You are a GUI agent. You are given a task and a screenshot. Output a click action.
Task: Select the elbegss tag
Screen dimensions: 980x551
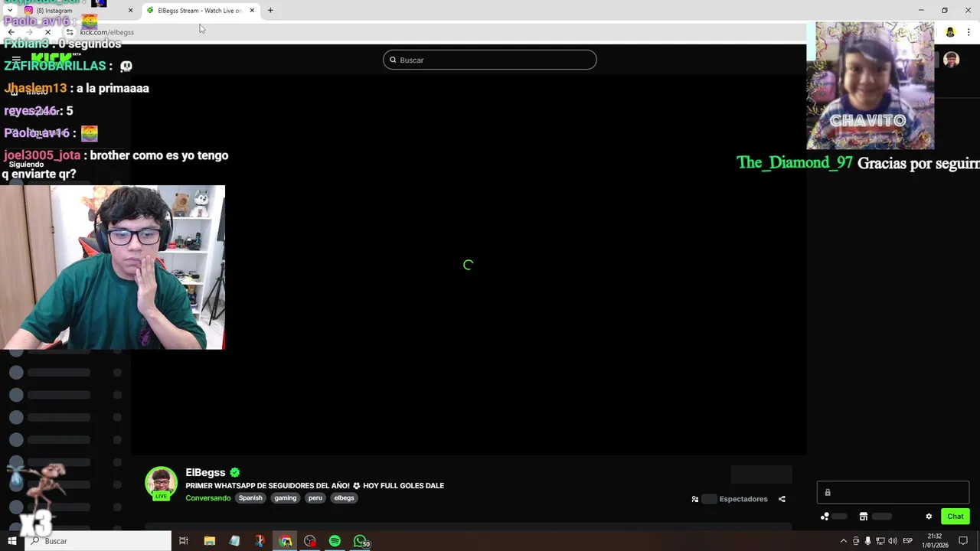point(345,498)
